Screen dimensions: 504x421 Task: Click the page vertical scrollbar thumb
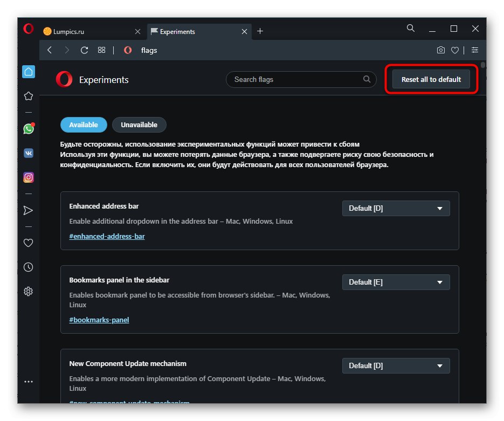(x=483, y=65)
